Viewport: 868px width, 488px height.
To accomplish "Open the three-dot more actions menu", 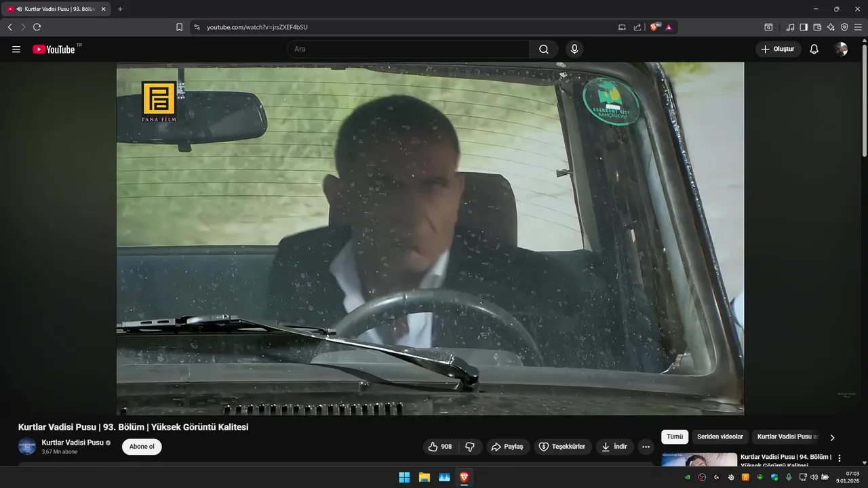I will (646, 447).
